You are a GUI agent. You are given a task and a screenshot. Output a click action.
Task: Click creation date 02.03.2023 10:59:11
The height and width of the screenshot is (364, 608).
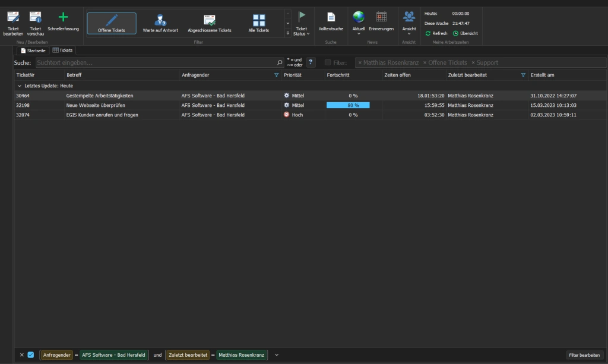553,115
